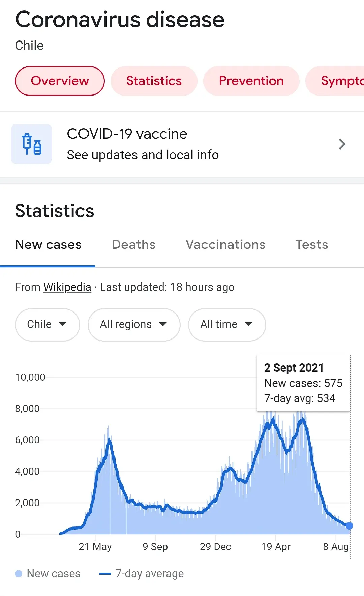Select the Prevention chip
This screenshot has height=596, width=364.
tap(251, 81)
